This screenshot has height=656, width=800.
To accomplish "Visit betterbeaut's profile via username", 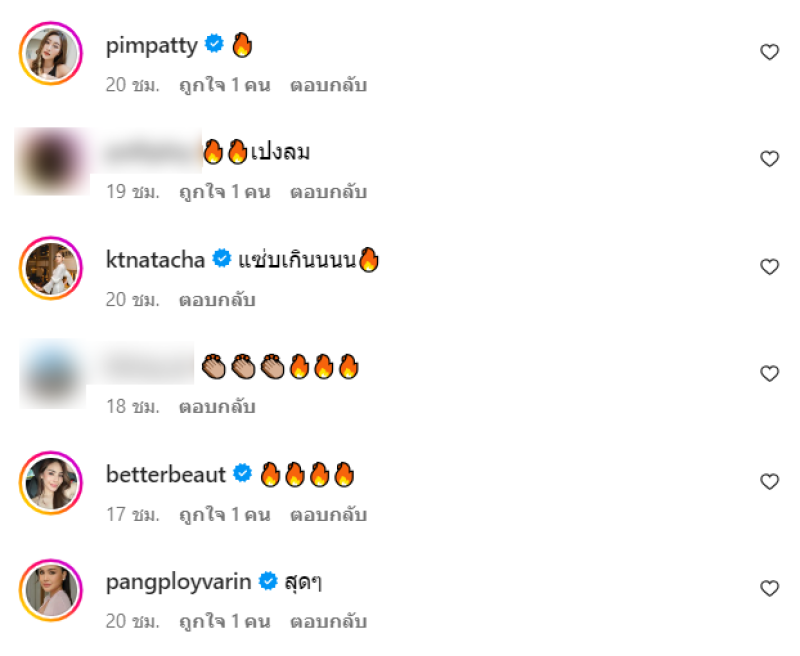I will (166, 474).
